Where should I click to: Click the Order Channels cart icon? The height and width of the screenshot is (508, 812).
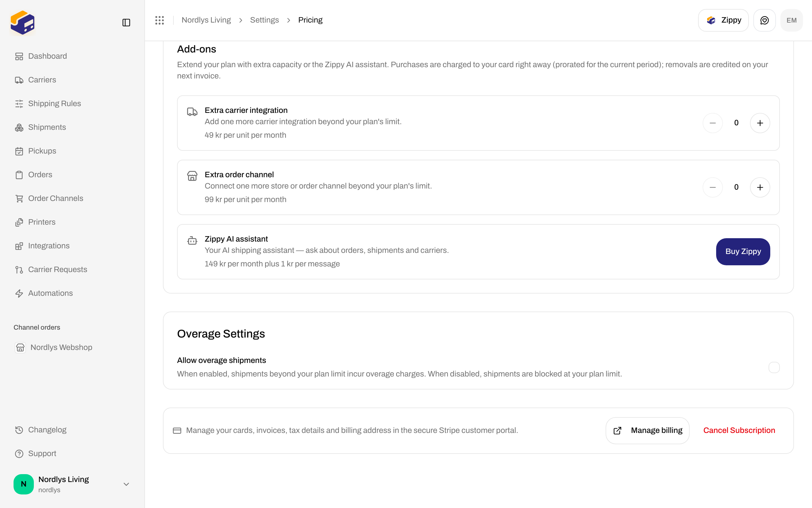(x=19, y=199)
